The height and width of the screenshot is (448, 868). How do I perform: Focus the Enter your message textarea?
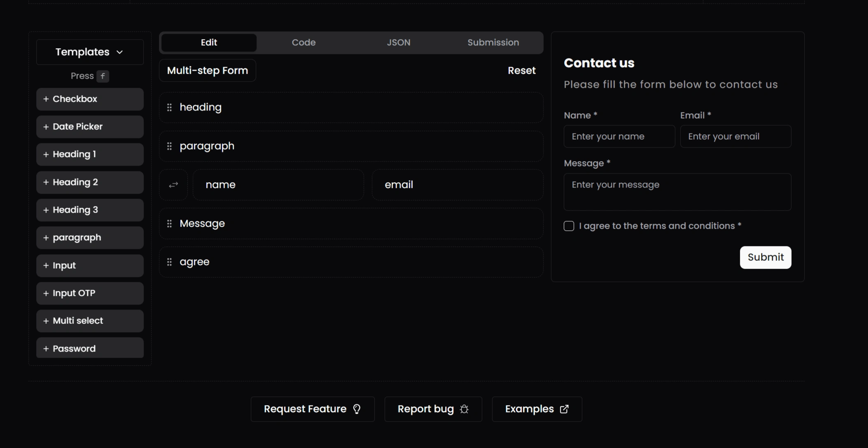(x=677, y=192)
